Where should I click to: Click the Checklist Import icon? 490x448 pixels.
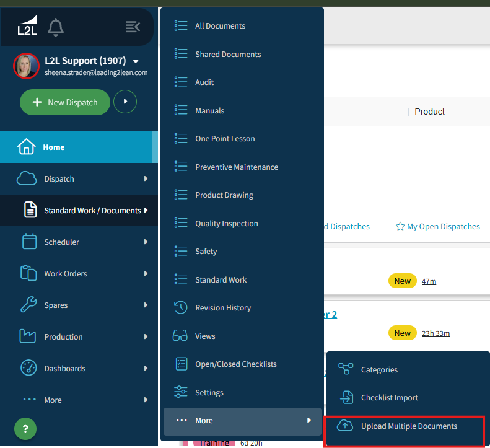(346, 397)
